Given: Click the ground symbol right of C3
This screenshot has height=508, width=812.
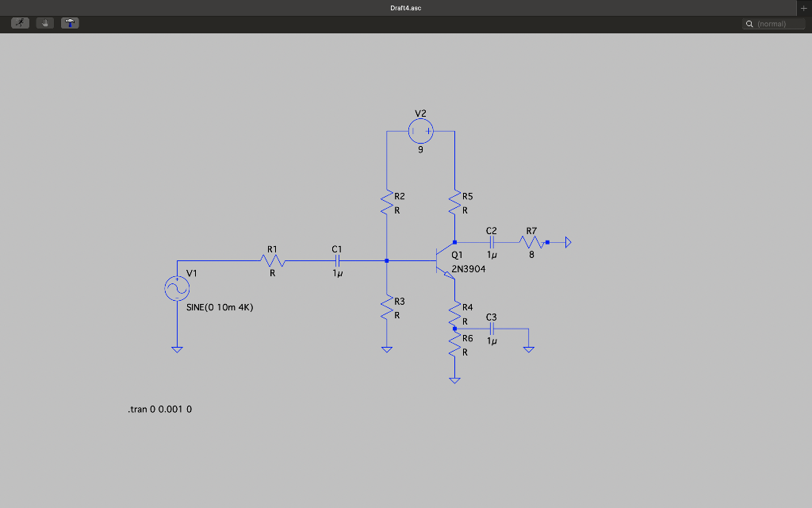Looking at the screenshot, I should (529, 348).
